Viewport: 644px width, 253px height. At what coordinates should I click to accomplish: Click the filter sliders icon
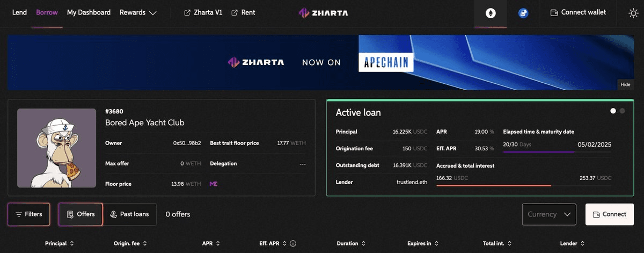coord(19,214)
